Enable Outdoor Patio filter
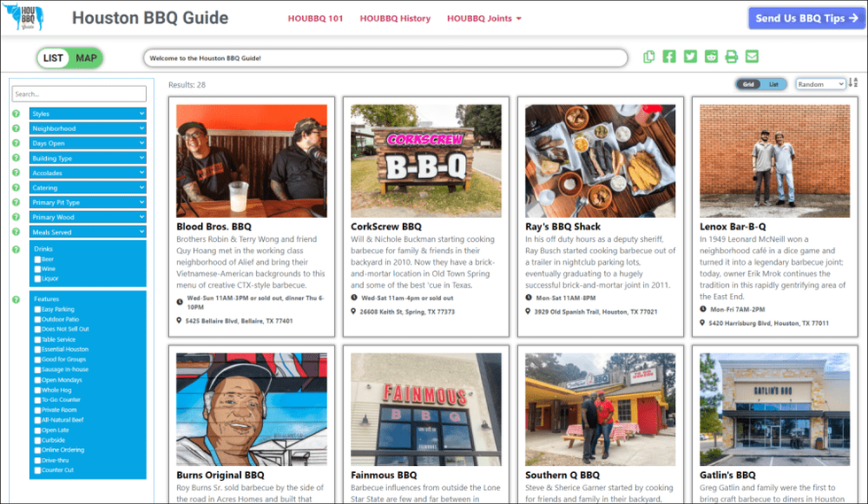This screenshot has width=868, height=504. point(37,320)
